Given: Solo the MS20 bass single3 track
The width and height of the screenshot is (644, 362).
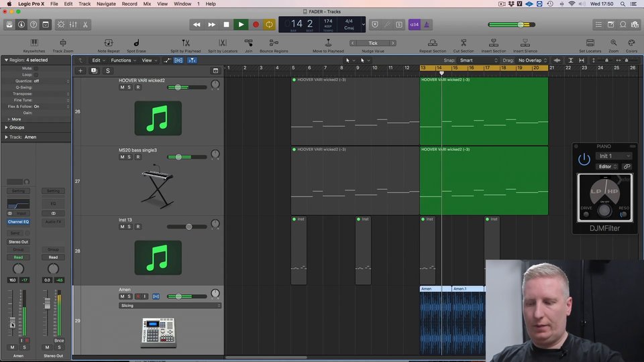Looking at the screenshot, I should click(129, 157).
